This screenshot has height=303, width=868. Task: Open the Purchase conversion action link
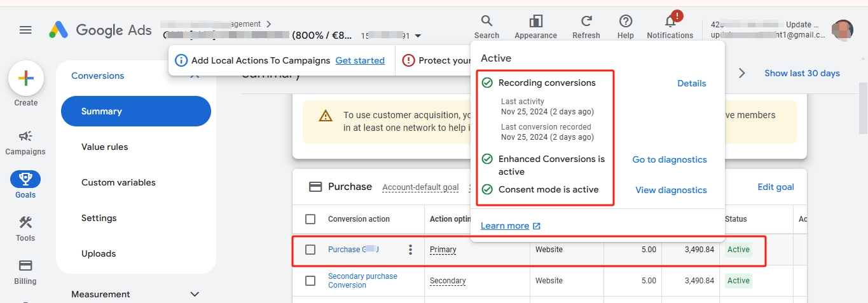(354, 250)
